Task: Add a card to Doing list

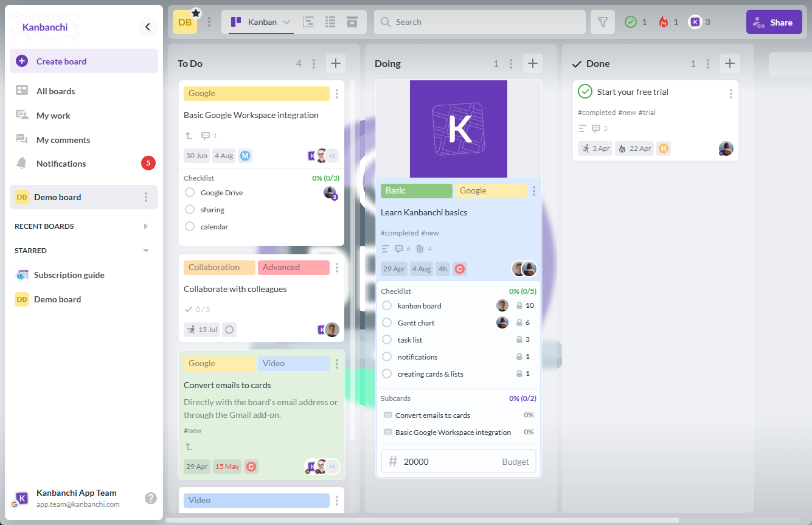Action: click(533, 63)
